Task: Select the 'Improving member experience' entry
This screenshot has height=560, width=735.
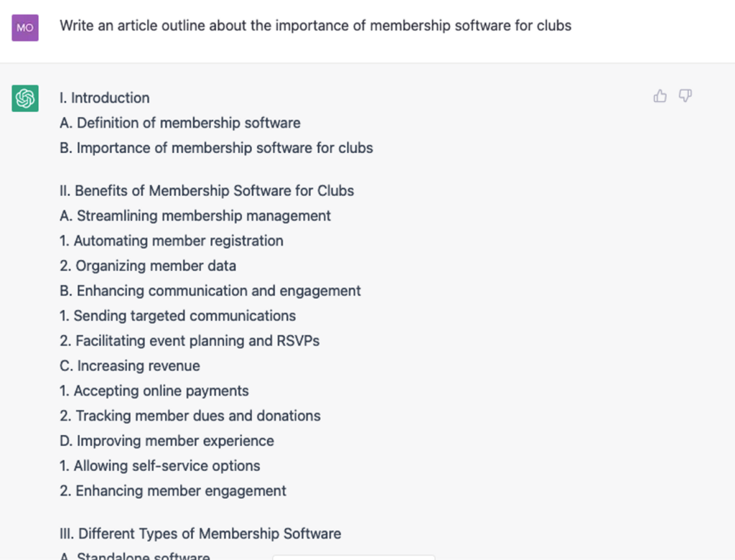Action: pos(167,441)
